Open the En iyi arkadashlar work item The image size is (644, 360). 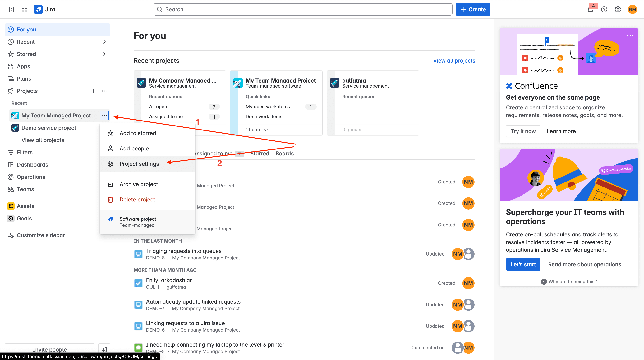coord(169,280)
